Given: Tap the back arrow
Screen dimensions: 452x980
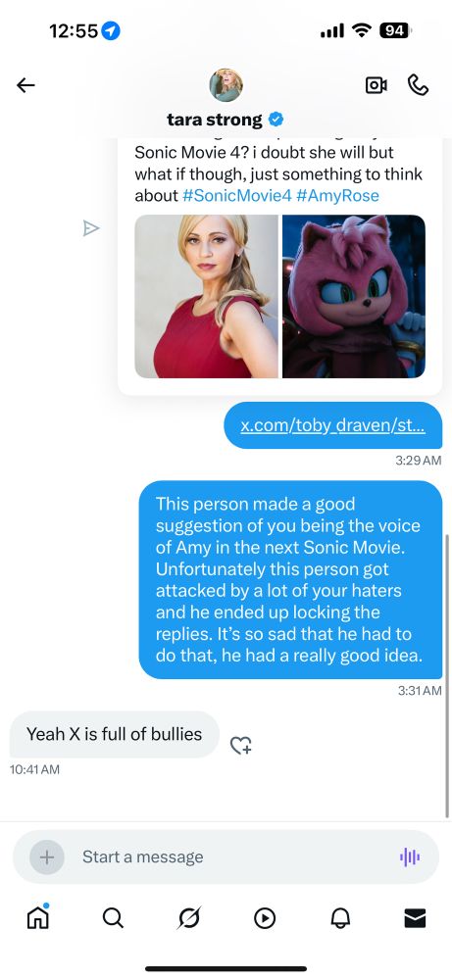Looking at the screenshot, I should point(25,85).
